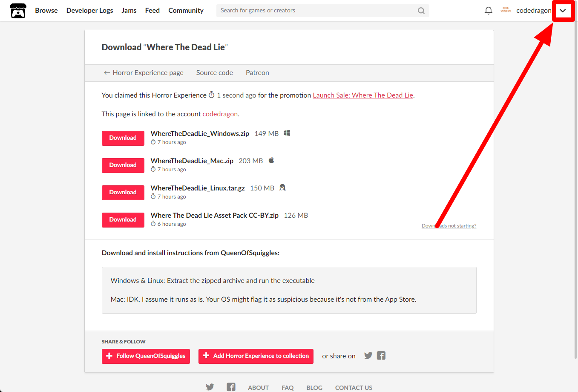
Task: Click the WhereTheDeadLie_Windows.zip filename
Action: (x=200, y=133)
